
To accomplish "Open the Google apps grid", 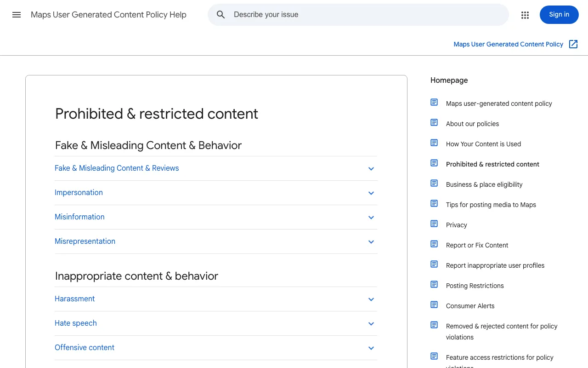I will click(x=525, y=15).
